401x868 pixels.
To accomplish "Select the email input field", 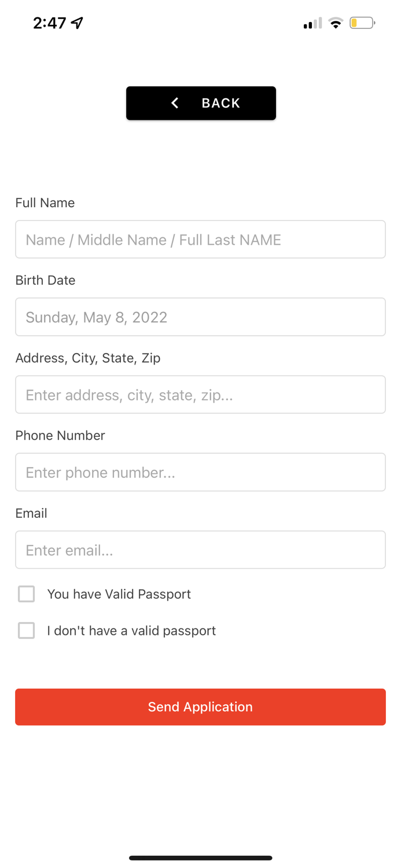I will coord(200,550).
